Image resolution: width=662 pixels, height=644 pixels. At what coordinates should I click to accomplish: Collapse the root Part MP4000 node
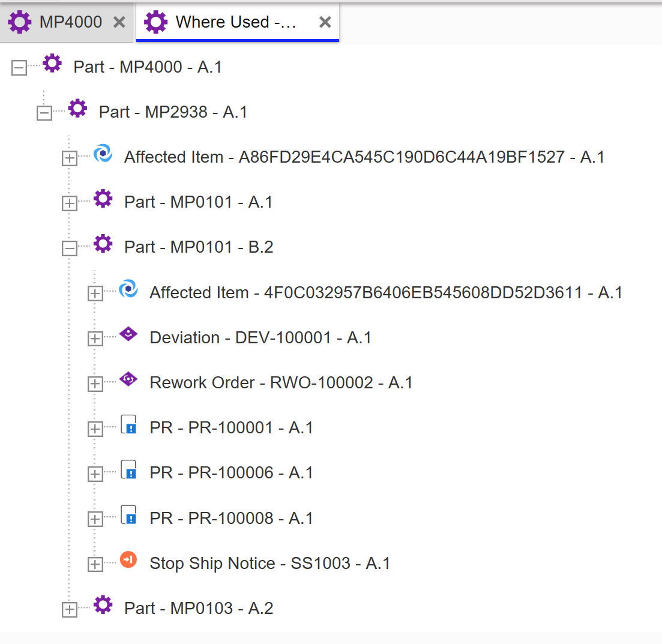point(19,68)
